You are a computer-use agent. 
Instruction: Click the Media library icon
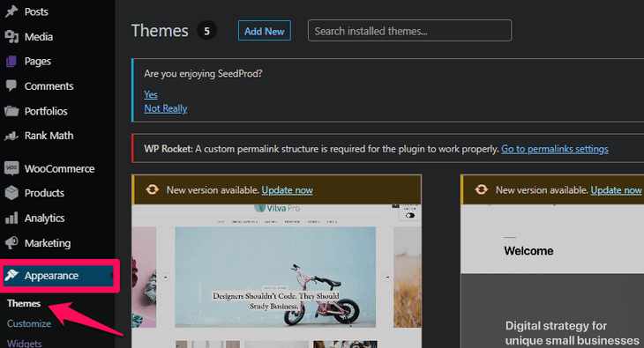[x=11, y=36]
